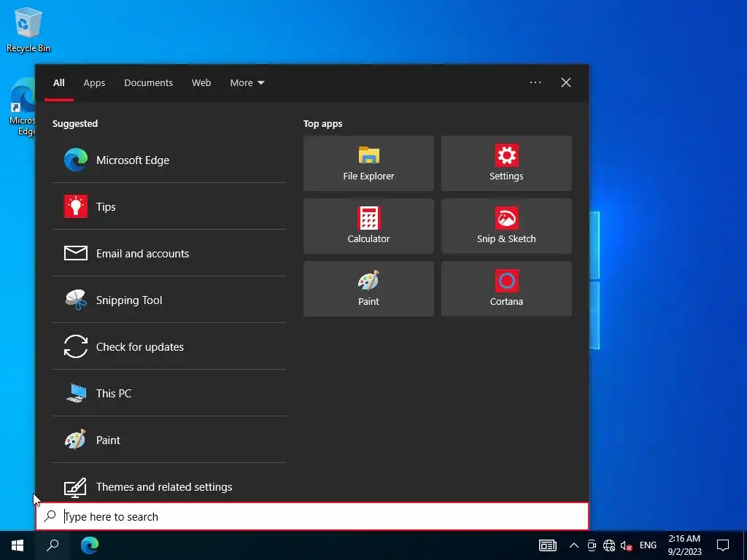Launch Snip & Sketch top app tile
The height and width of the screenshot is (560, 747).
coord(506,226)
